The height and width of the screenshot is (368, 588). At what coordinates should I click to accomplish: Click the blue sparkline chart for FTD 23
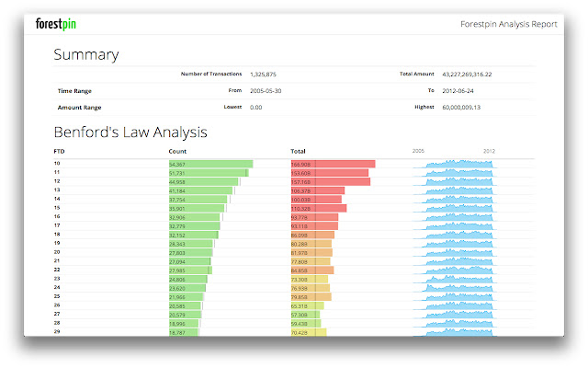pos(456,280)
